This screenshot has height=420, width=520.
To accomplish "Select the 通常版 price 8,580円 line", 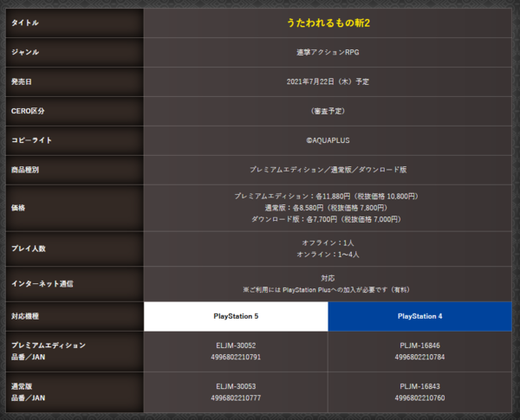I will click(328, 208).
